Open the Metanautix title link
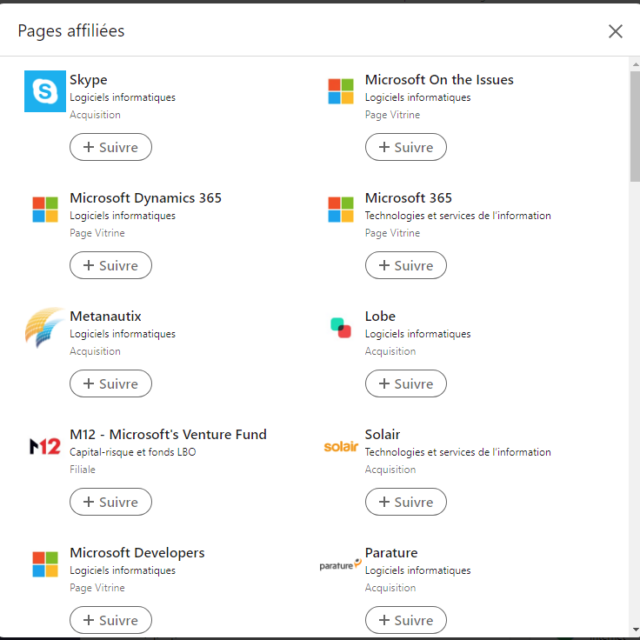The image size is (640, 640). coord(105,316)
